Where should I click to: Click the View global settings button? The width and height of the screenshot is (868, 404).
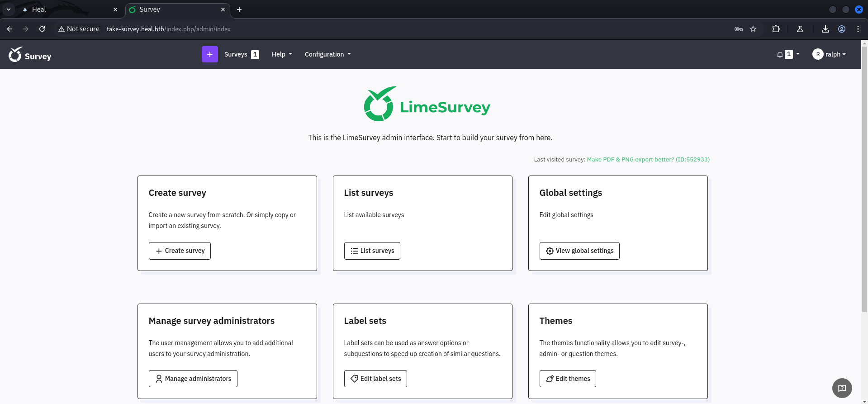click(x=579, y=251)
